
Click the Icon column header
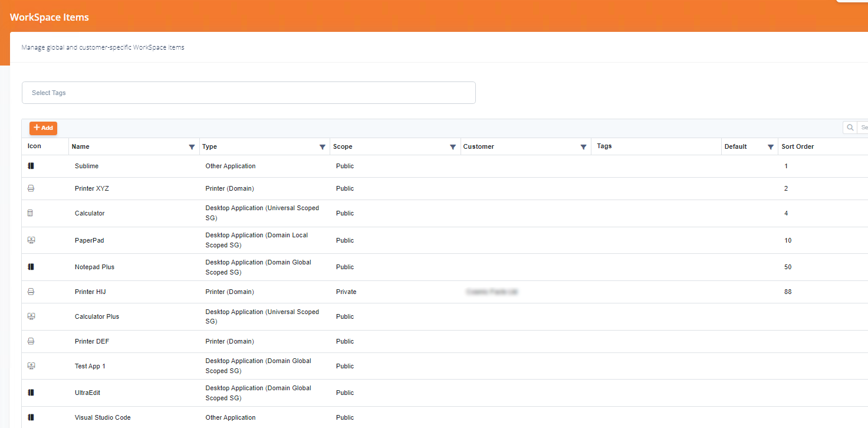coord(34,146)
